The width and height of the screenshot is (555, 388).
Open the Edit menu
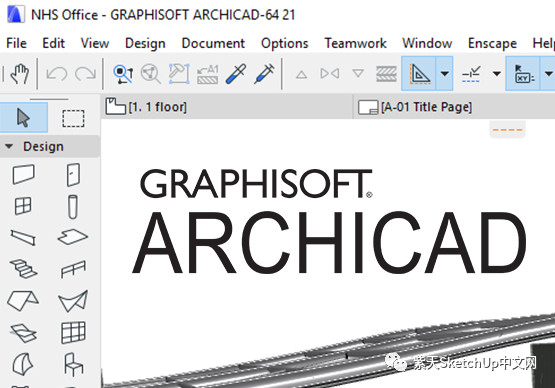(53, 43)
